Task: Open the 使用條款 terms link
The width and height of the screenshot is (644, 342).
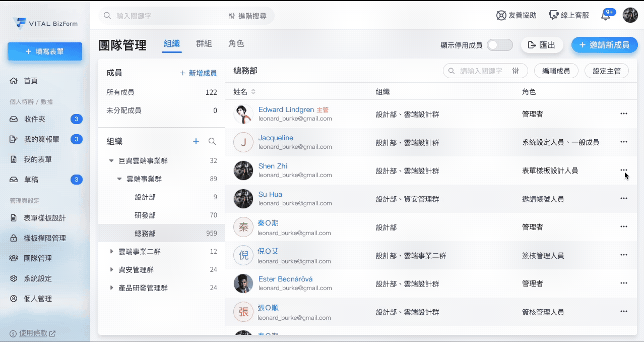Action: (33, 333)
